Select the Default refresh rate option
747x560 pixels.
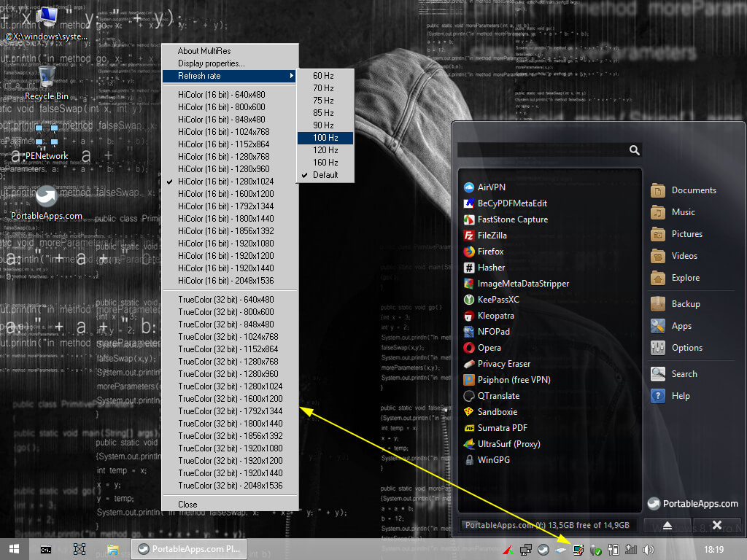pos(325,175)
